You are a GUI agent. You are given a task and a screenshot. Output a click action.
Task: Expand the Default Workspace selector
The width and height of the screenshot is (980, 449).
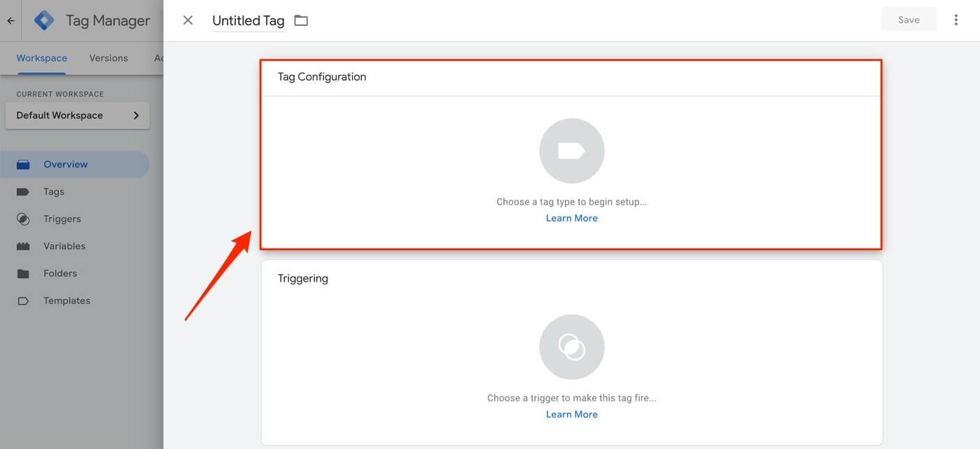(77, 115)
